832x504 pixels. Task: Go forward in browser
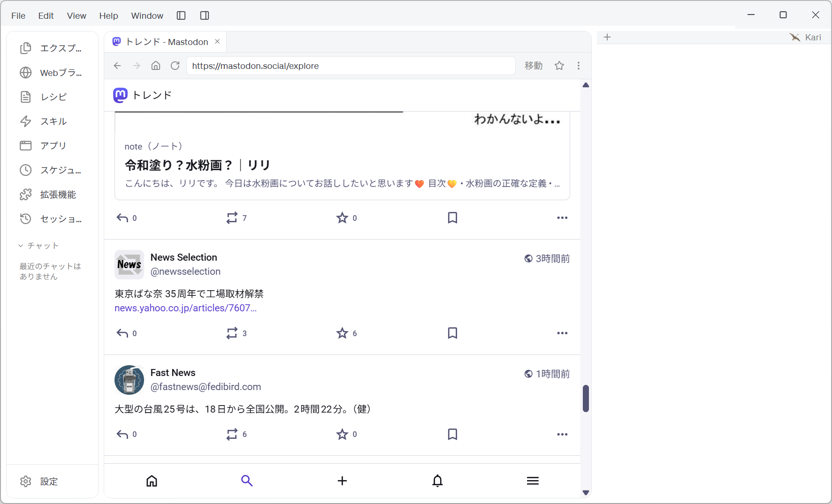coord(137,66)
